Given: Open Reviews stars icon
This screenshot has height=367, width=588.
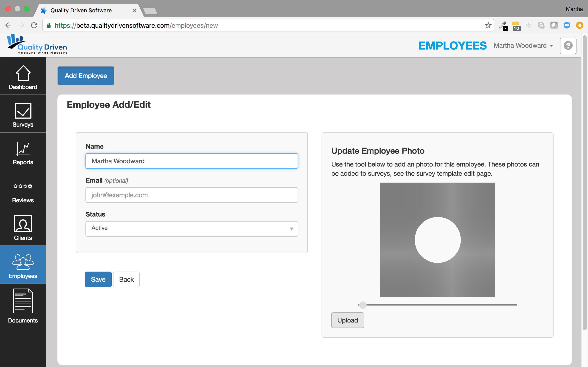Looking at the screenshot, I should 23,186.
